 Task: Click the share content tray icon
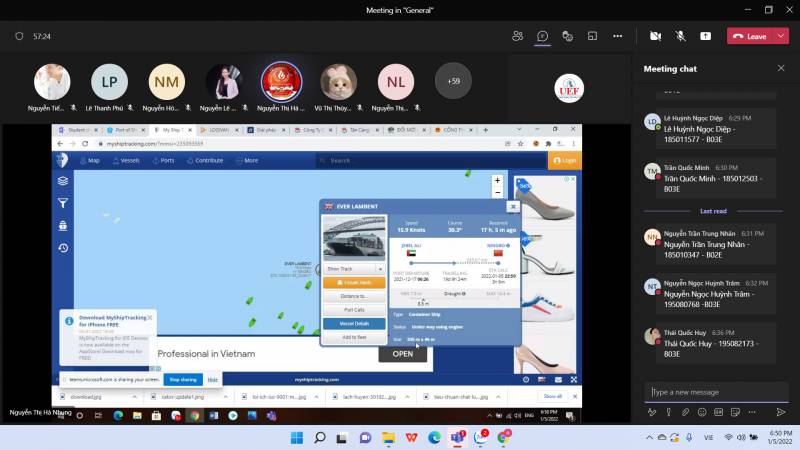705,35
